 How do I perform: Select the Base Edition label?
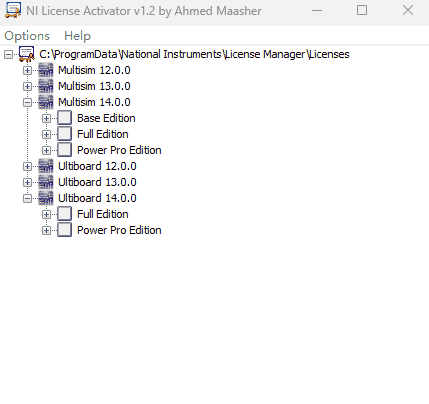click(x=106, y=118)
